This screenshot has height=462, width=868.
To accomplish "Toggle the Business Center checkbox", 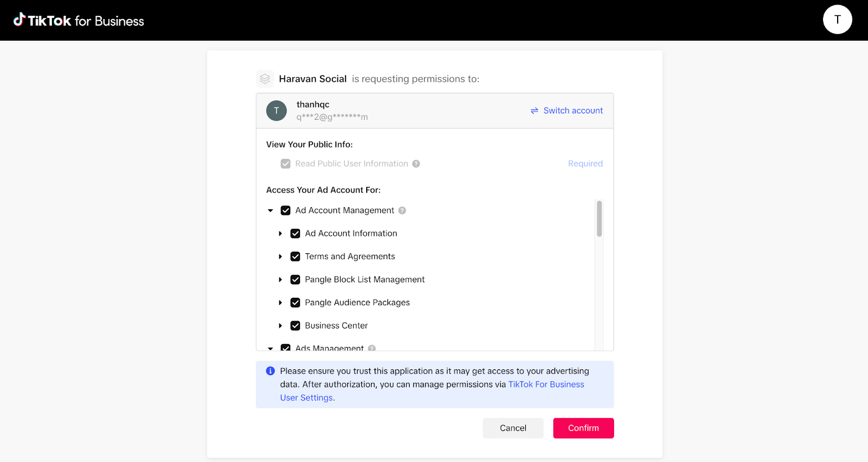I will pyautogui.click(x=295, y=326).
